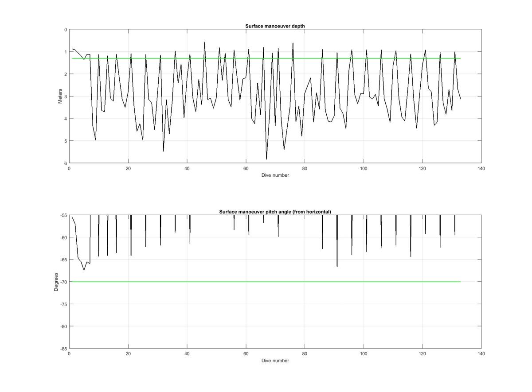Image resolution: width=532 pixels, height=392 pixels.
Task: Select the '-55' tick on the Degrees axis
Action: pyautogui.click(x=63, y=215)
